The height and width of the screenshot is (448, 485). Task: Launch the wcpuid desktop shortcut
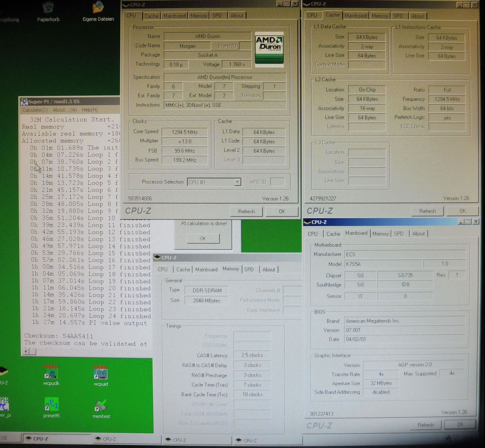pyautogui.click(x=101, y=375)
